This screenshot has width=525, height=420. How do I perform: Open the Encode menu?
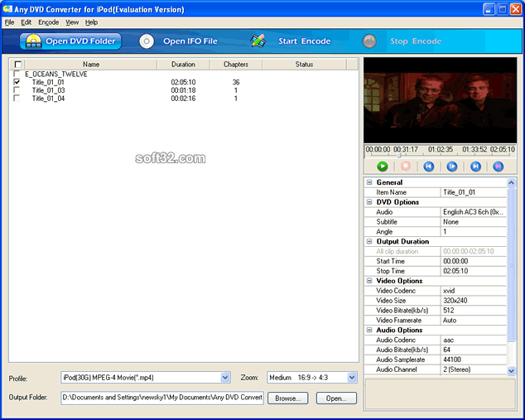point(49,22)
